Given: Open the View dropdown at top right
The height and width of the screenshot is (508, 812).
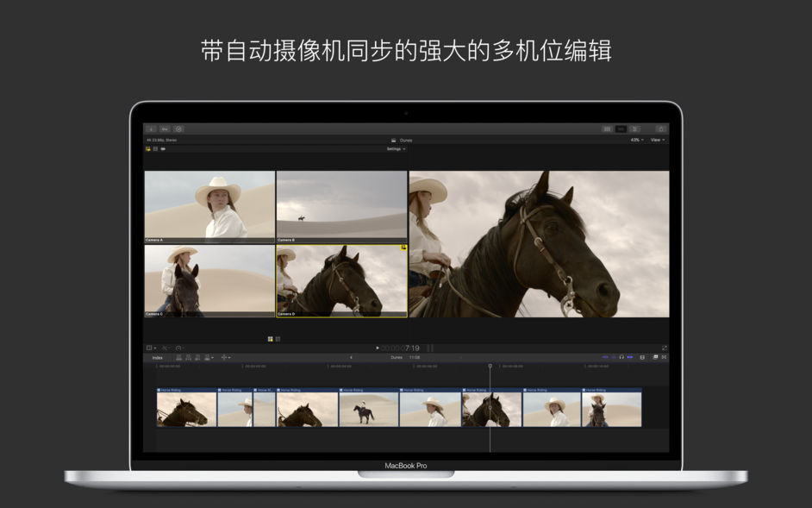Looking at the screenshot, I should (655, 139).
